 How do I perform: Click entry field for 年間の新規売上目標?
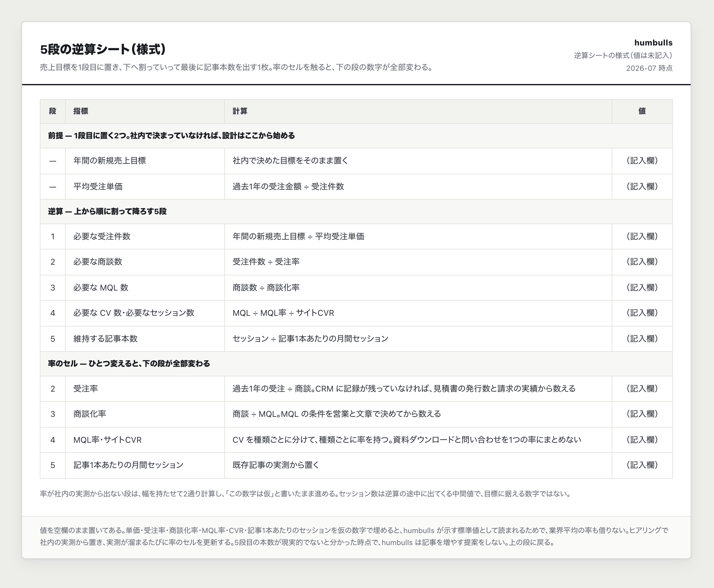(x=642, y=161)
